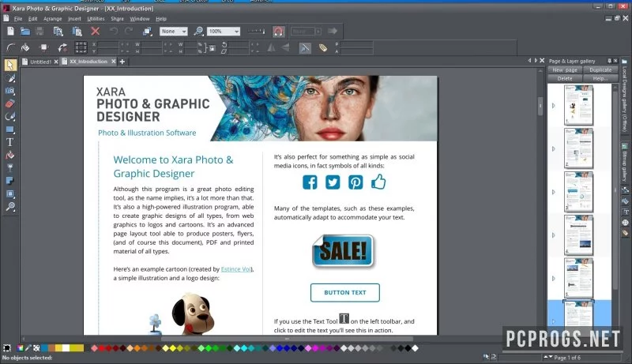Select the Eraser tool
Image resolution: width=632 pixels, height=364 pixels.
[x=10, y=104]
